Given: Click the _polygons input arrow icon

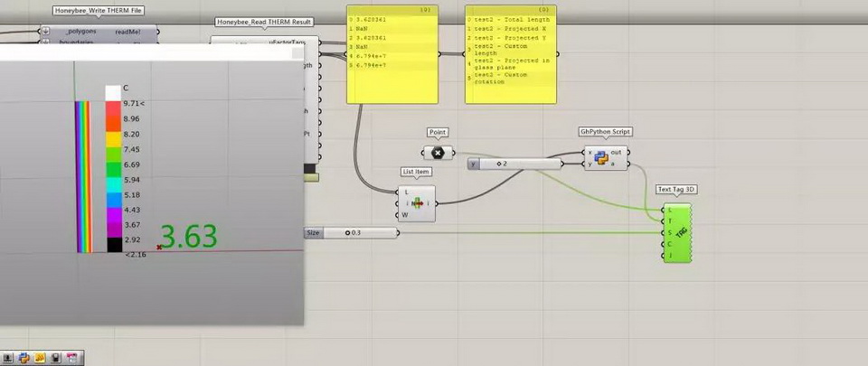Looking at the screenshot, I should tap(45, 31).
